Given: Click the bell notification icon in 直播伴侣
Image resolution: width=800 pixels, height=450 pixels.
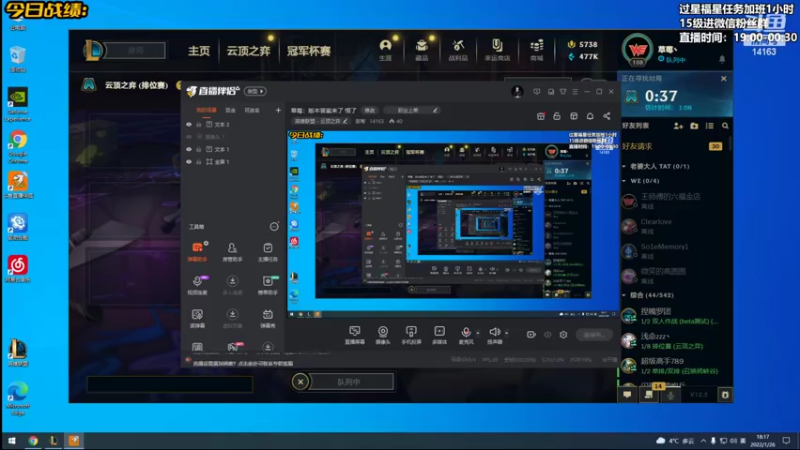Looking at the screenshot, I should point(590,116).
